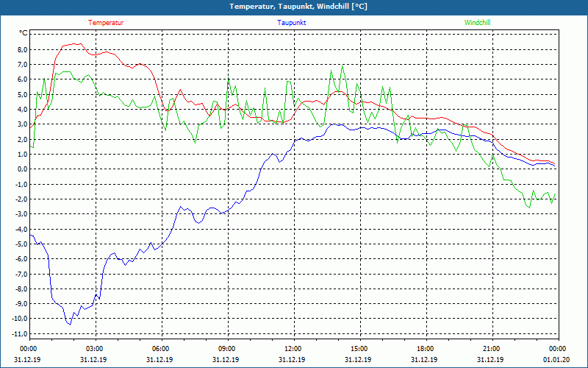Click the '12:00' time label
The width and height of the screenshot is (588, 368).
(x=293, y=349)
